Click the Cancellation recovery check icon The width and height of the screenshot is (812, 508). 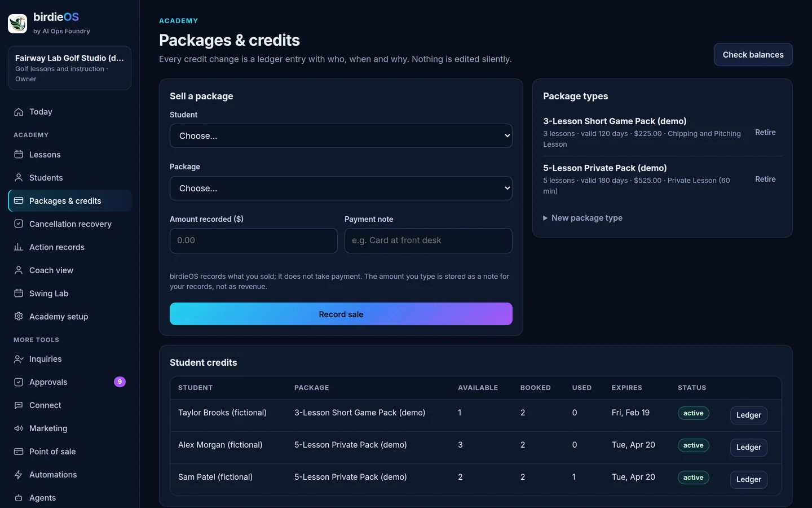(19, 224)
